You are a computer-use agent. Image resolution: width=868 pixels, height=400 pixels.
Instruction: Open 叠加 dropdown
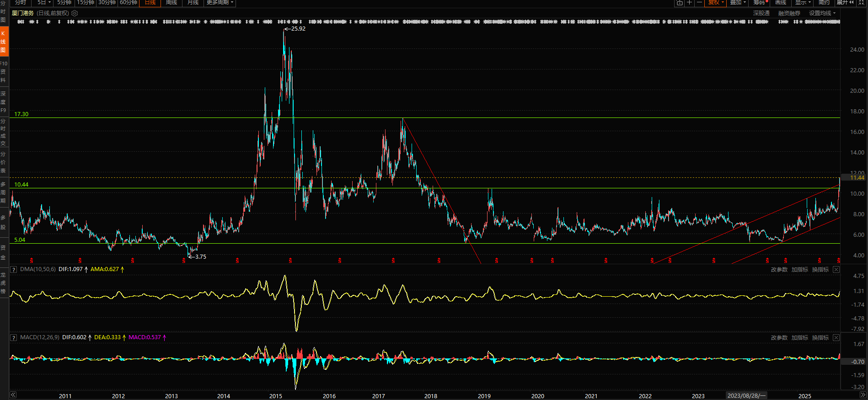point(738,3)
